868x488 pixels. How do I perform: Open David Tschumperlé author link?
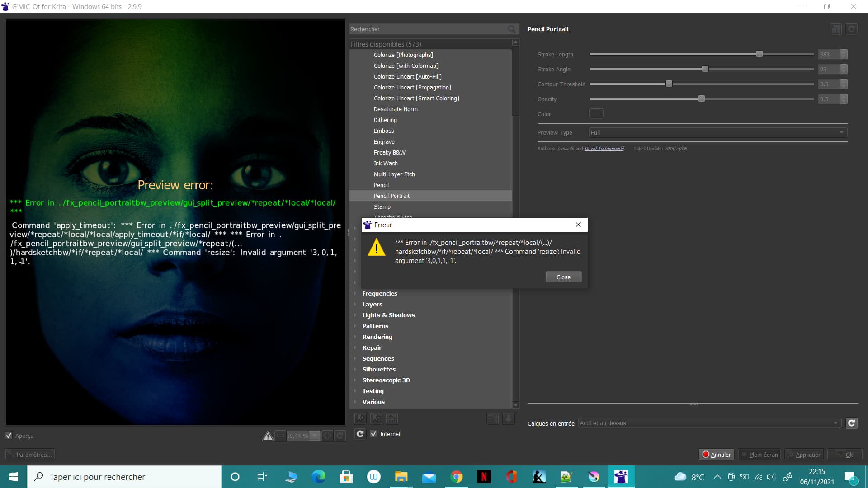click(x=604, y=148)
